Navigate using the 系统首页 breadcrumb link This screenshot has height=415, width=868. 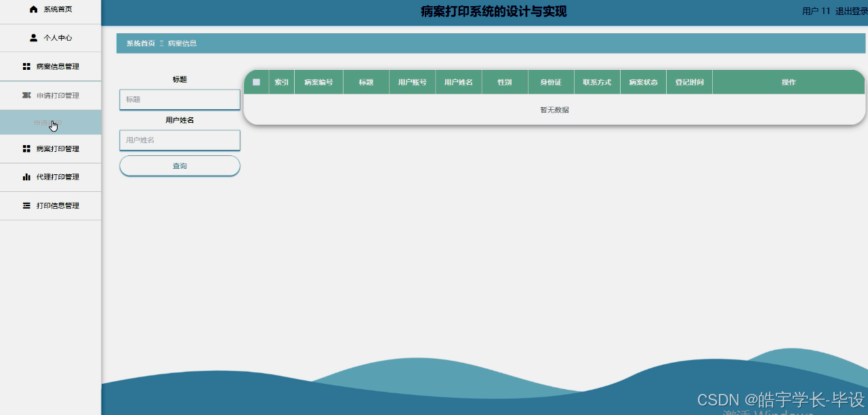139,43
